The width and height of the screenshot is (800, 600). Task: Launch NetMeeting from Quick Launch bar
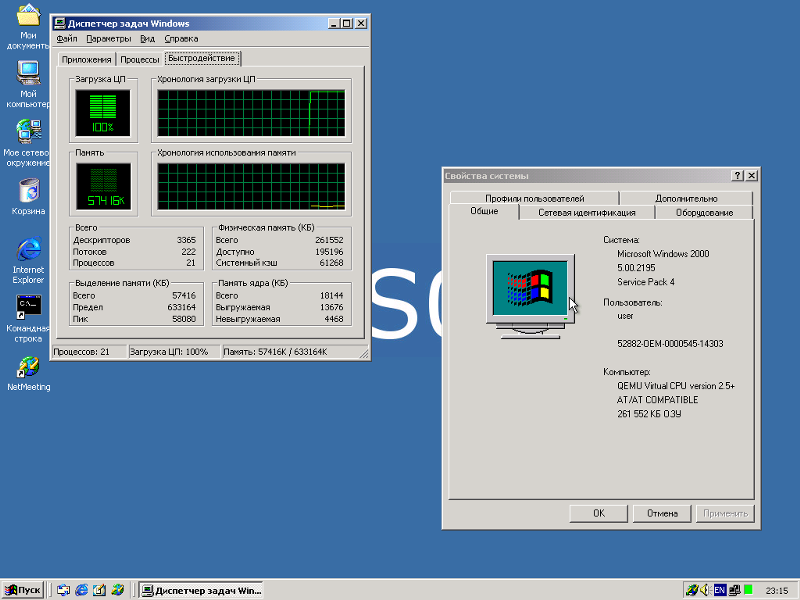coord(118,590)
